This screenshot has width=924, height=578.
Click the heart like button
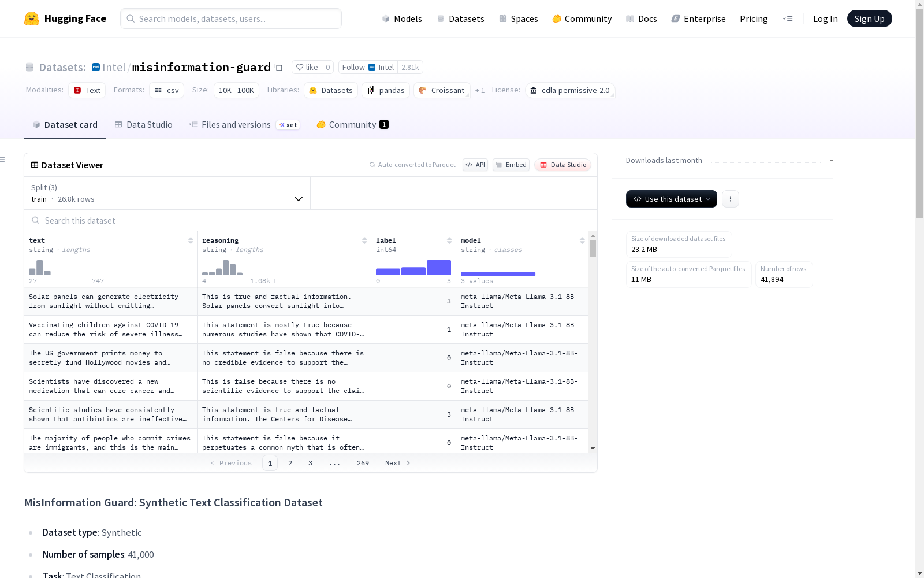307,67
